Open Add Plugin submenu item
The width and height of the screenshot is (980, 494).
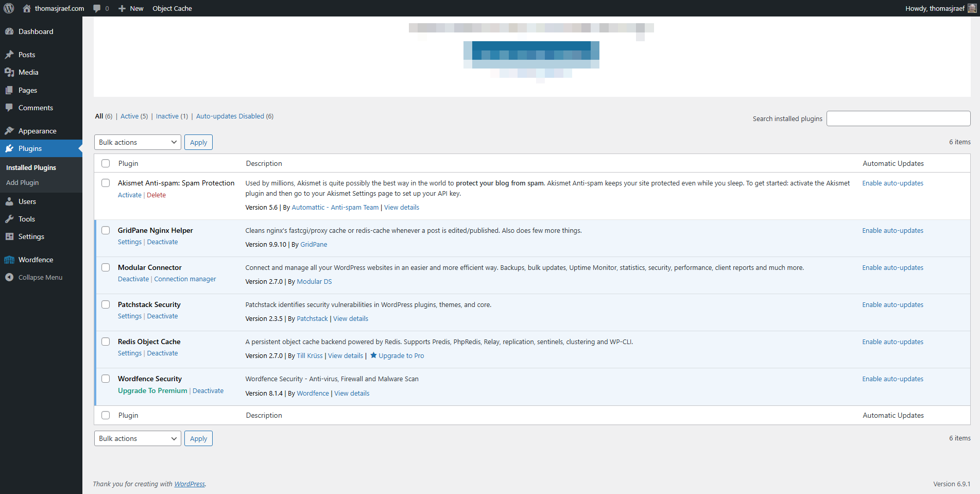pos(23,182)
